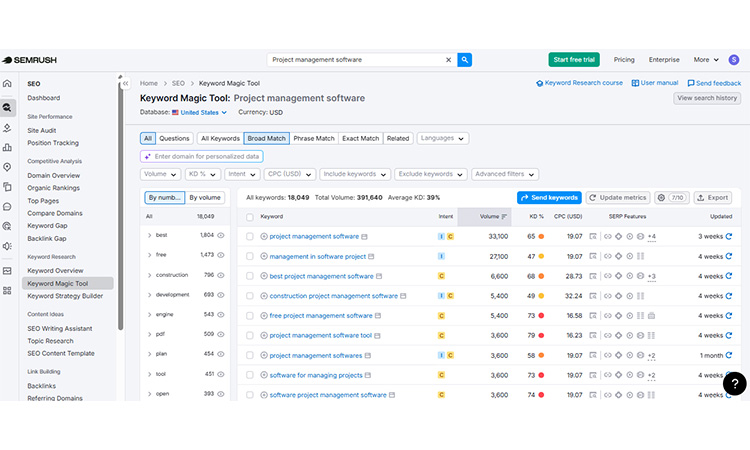Toggle visibility eye for the free group
The width and height of the screenshot is (750, 450).
coord(221,255)
